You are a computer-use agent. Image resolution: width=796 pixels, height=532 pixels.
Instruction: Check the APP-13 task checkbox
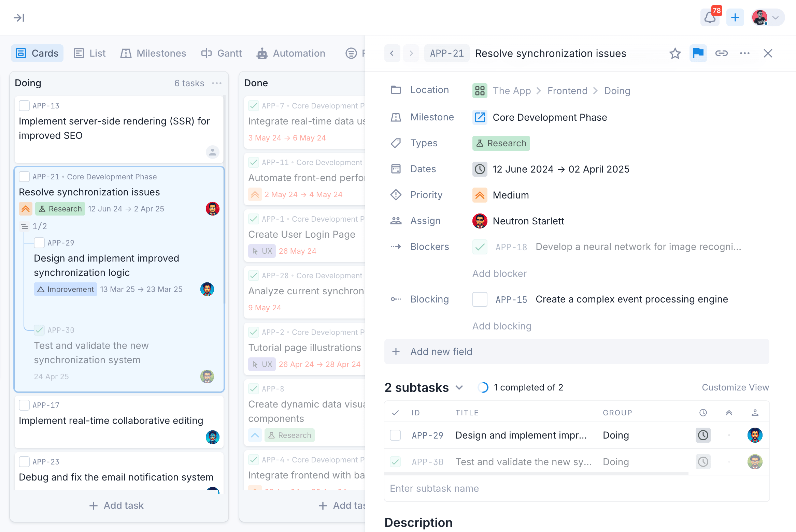24,106
